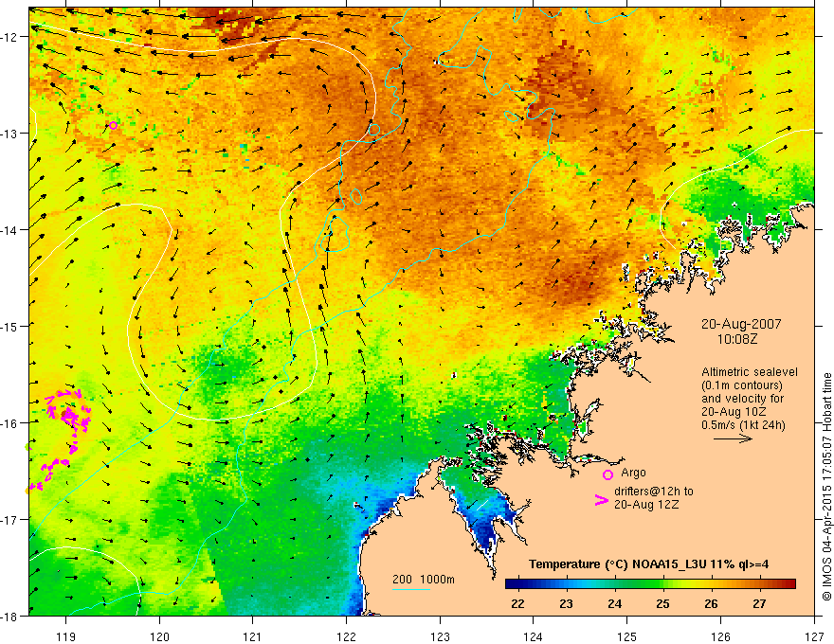Click the latitude axis label '-14'
This screenshot has height=644, width=834.
10,230
